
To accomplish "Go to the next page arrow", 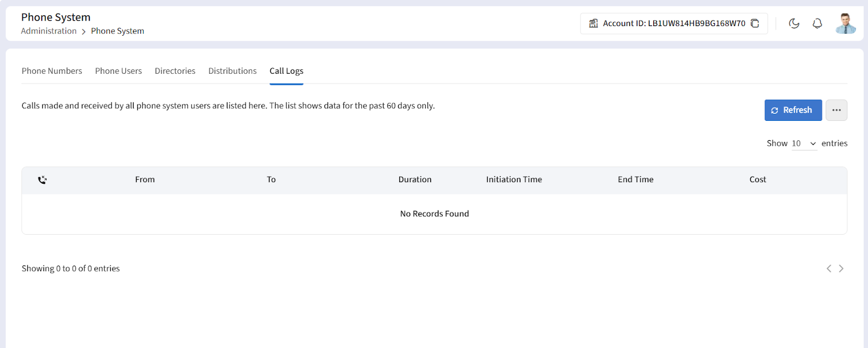I will click(x=841, y=268).
